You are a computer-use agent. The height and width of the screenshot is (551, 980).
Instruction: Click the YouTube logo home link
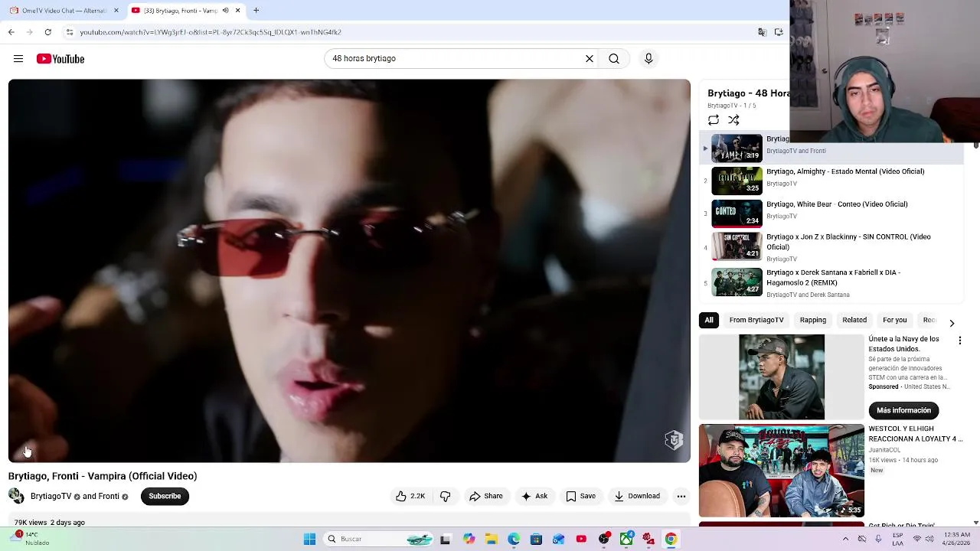click(x=60, y=59)
